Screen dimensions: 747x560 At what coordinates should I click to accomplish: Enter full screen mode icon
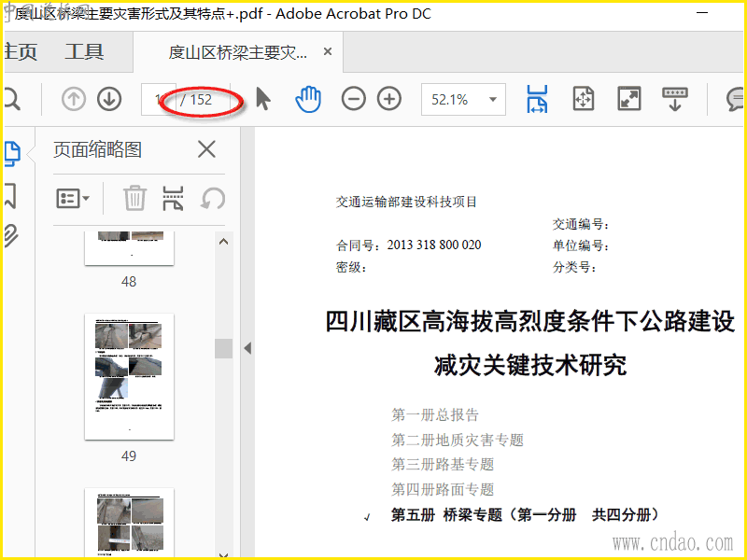pos(628,99)
